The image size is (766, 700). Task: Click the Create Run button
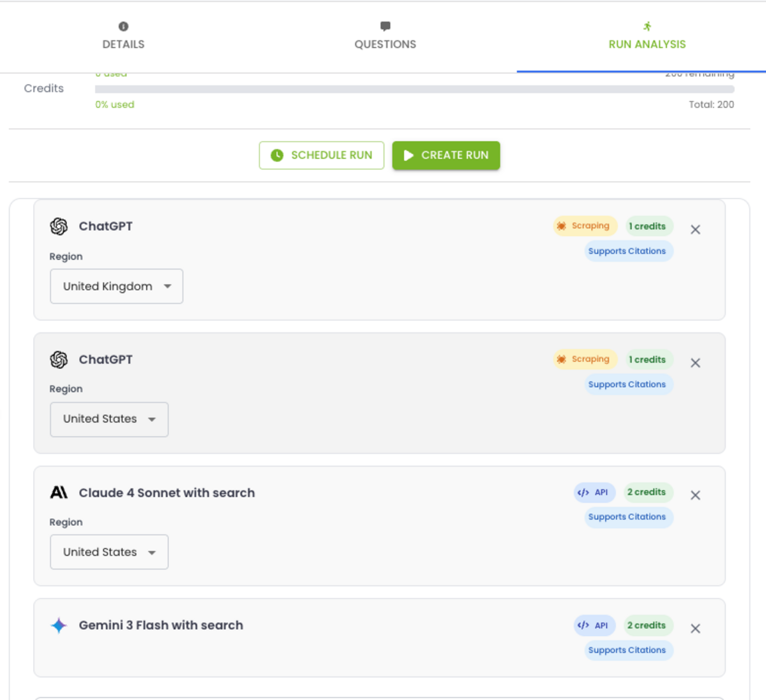point(446,155)
